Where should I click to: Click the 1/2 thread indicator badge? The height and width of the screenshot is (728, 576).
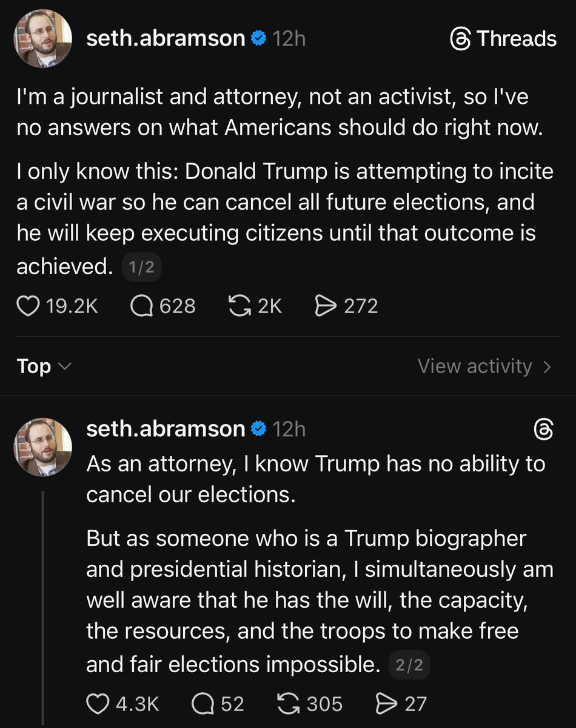[141, 268]
